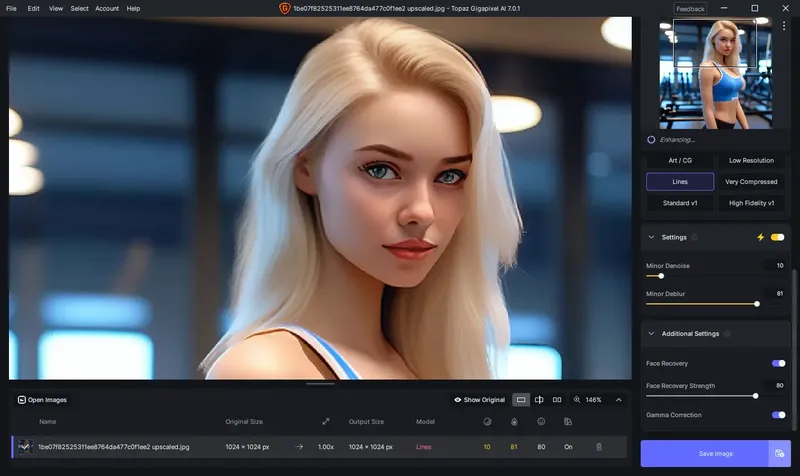Adjust the Minor Deblur slider

[x=757, y=304]
